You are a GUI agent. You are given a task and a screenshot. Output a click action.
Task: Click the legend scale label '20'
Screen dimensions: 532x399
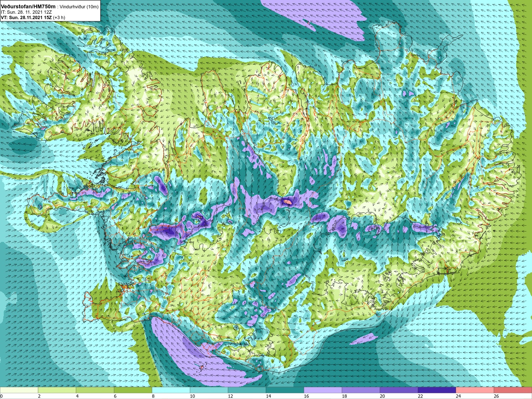coord(382,396)
